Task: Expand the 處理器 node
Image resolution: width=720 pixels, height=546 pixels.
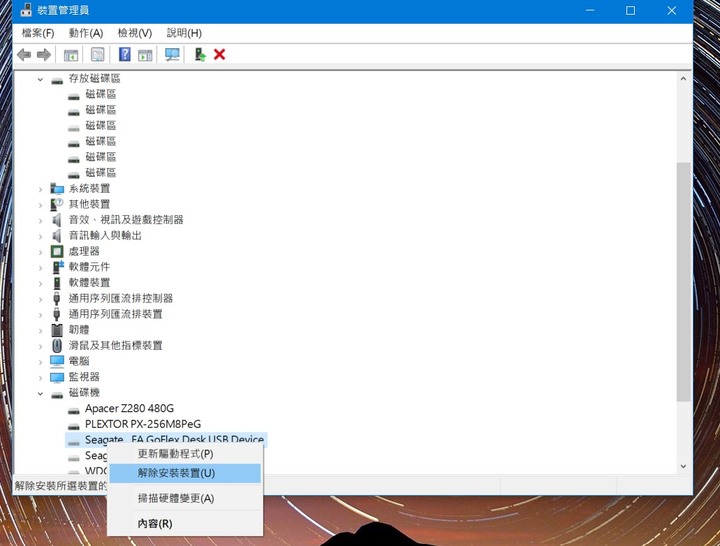Action: pos(40,252)
